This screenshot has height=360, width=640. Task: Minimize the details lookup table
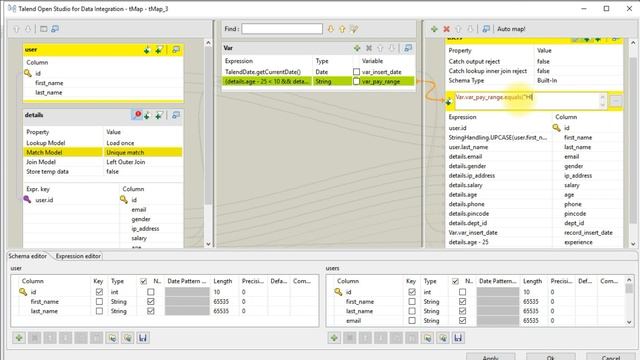point(176,115)
